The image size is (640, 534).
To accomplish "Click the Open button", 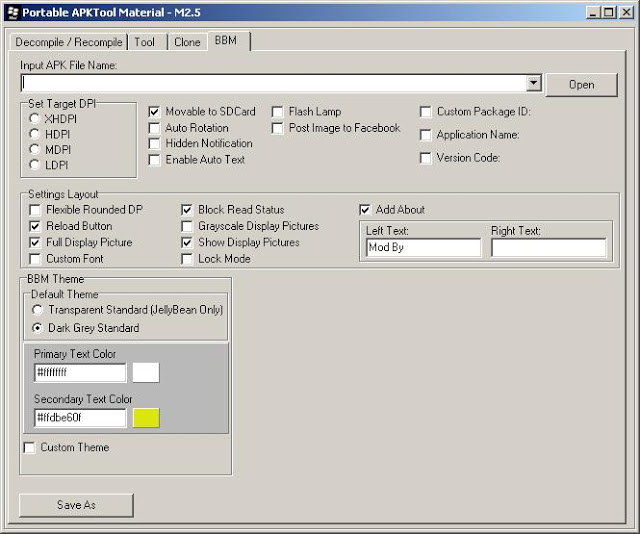I will click(581, 85).
